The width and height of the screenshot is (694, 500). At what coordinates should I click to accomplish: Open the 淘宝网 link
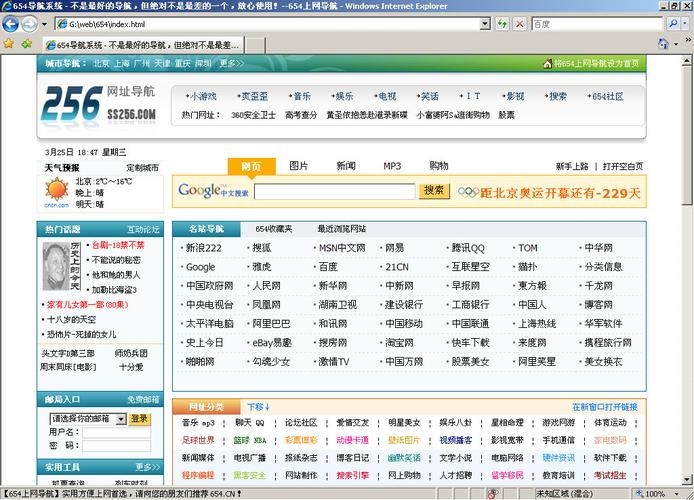pyautogui.click(x=399, y=342)
